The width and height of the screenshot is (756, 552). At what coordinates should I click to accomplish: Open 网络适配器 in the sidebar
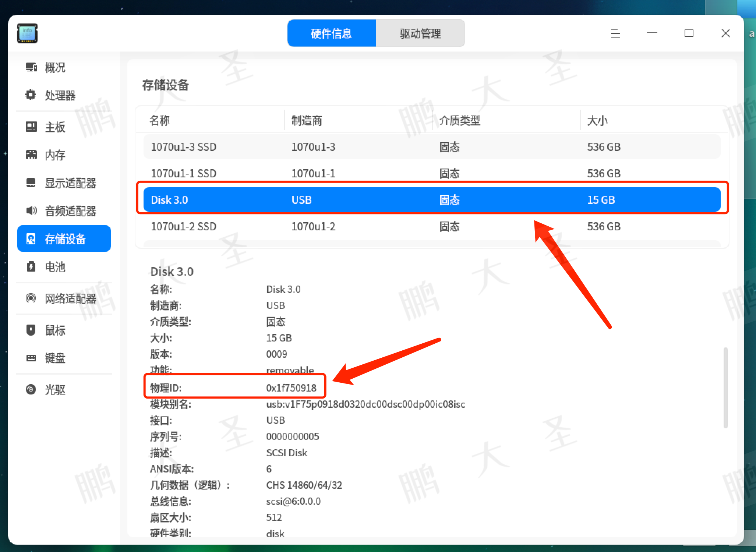pyautogui.click(x=64, y=298)
